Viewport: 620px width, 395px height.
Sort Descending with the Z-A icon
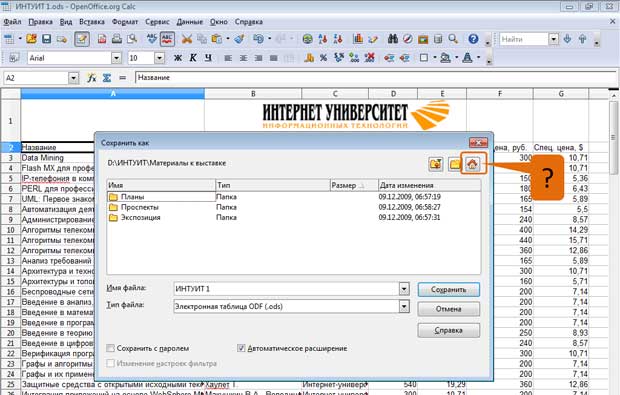click(x=338, y=39)
